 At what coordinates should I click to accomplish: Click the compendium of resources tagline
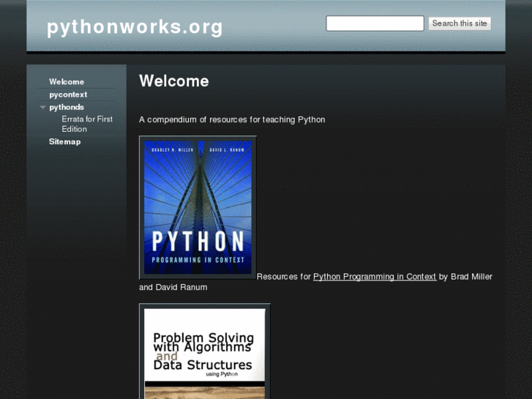coord(232,119)
